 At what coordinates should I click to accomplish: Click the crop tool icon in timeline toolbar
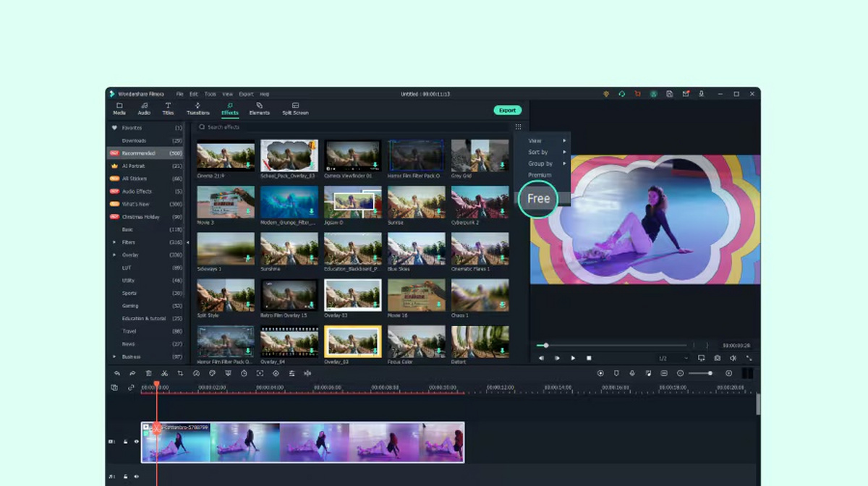[x=180, y=373]
